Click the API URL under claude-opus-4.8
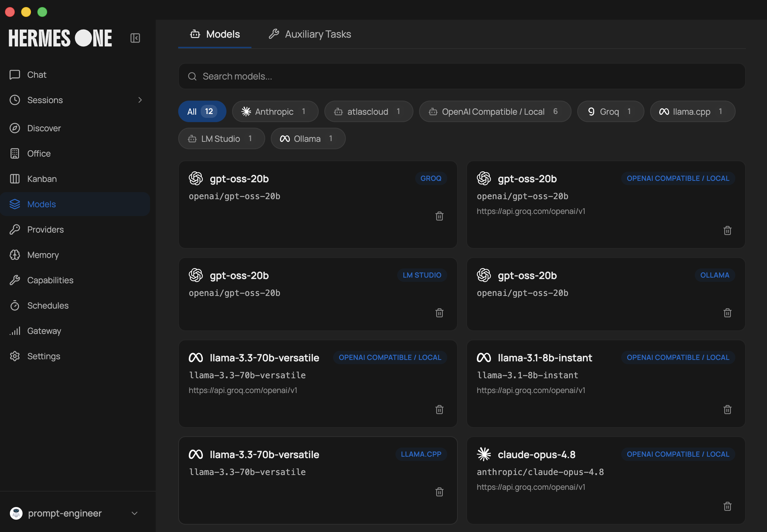This screenshot has height=532, width=767. [531, 487]
